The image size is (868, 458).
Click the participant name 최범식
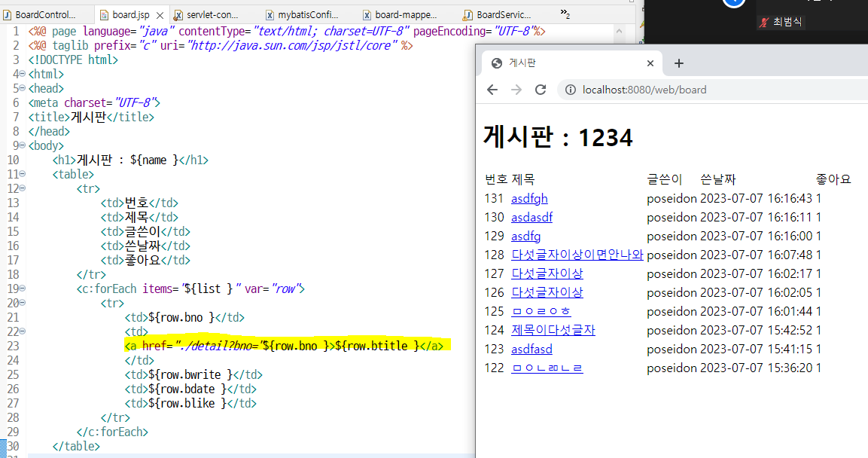point(787,22)
